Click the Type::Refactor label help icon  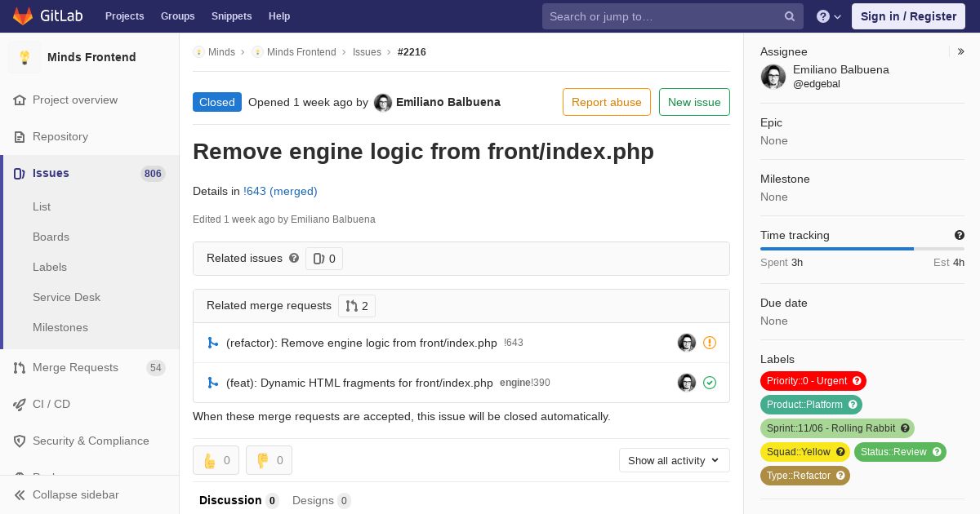840,476
